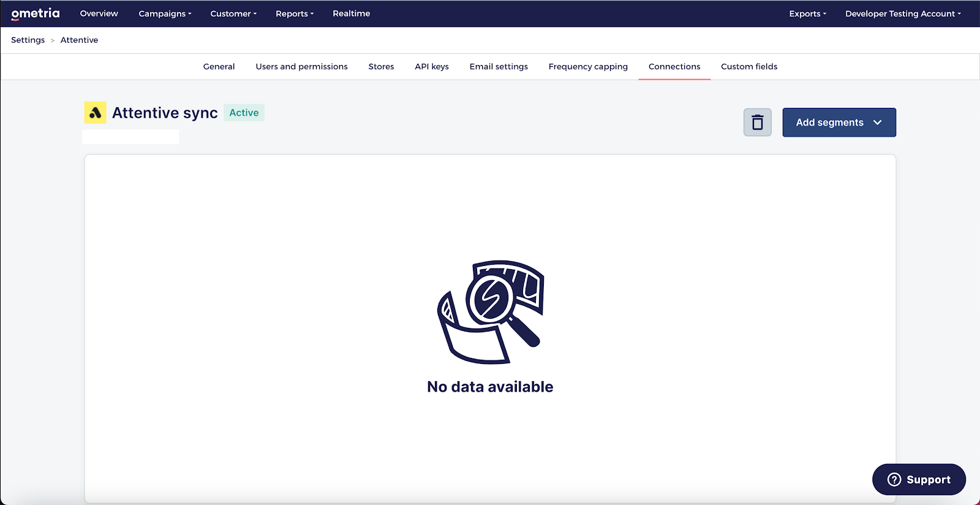980x505 pixels.
Task: Click the Attentive breadcrumb
Action: (x=79, y=40)
